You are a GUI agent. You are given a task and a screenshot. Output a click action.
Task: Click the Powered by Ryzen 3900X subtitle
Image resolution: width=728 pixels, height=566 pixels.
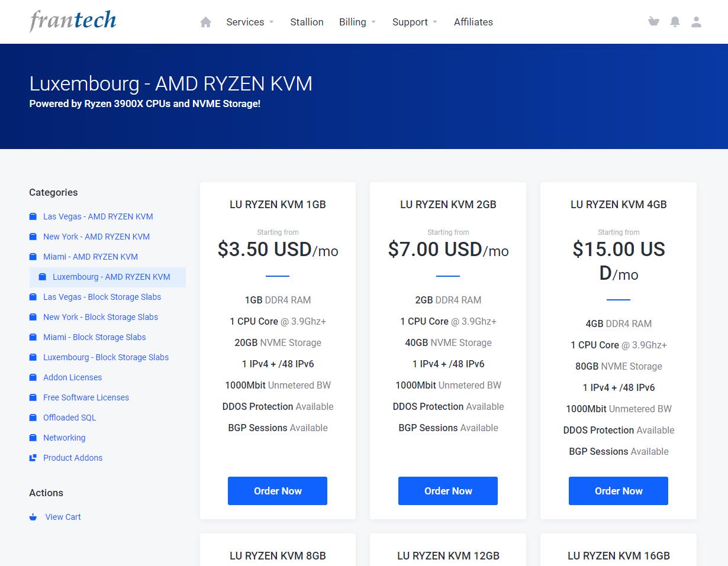tap(145, 104)
